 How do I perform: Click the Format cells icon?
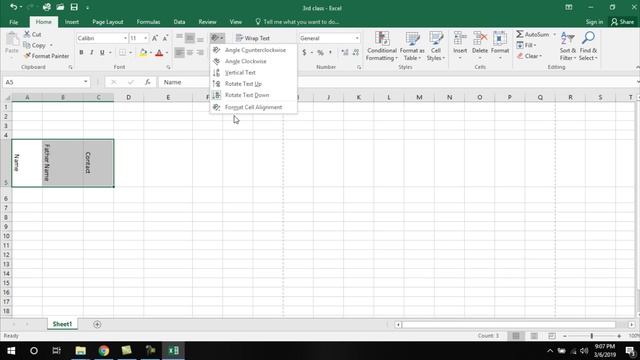pyautogui.click(x=500, y=39)
